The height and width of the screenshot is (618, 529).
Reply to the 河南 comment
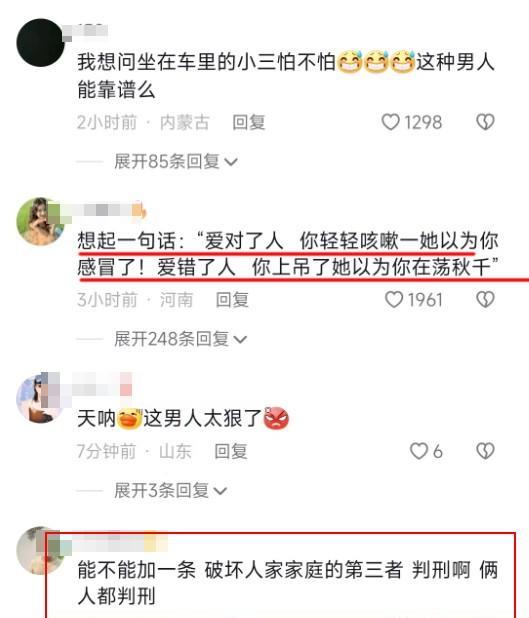pyautogui.click(x=232, y=300)
